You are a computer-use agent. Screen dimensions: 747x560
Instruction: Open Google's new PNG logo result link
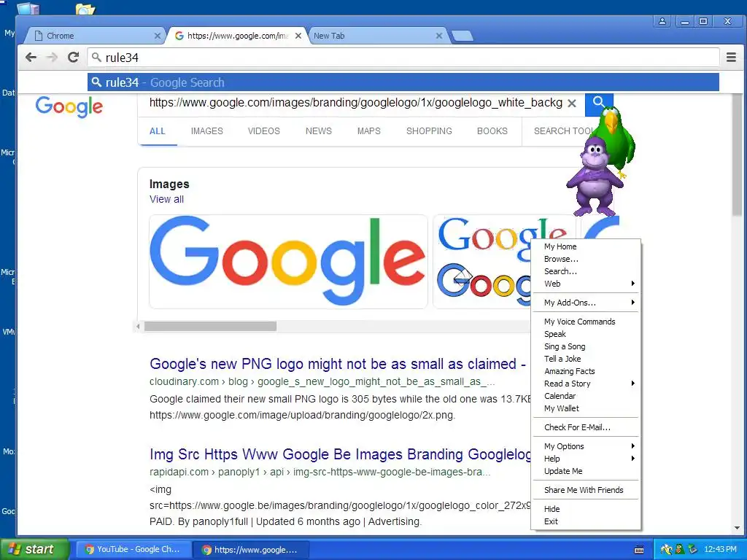point(337,364)
